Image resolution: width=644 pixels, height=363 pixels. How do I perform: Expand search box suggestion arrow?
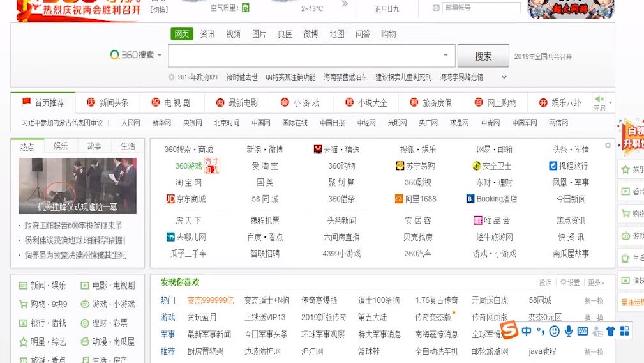pyautogui.click(x=446, y=55)
